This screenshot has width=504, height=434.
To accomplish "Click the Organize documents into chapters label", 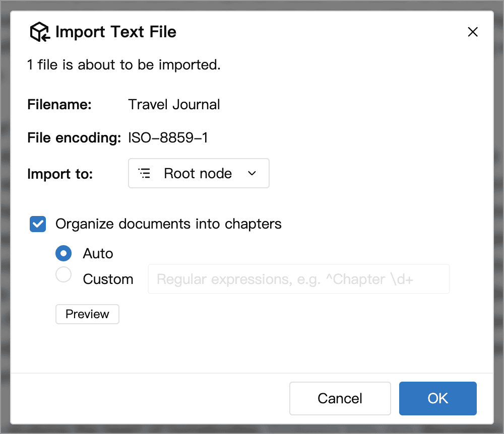I will click(168, 224).
